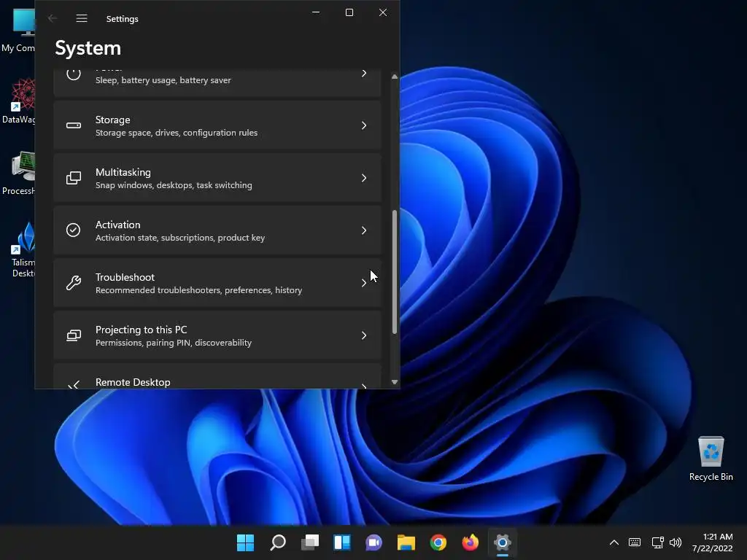Expand Projecting to this PC chevron
Viewport: 747px width, 560px height.
pos(364,335)
